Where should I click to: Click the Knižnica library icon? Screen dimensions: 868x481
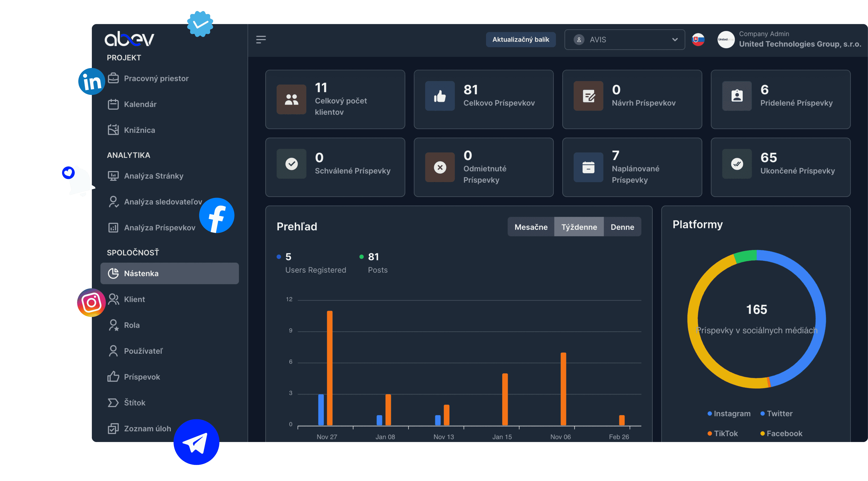point(113,130)
